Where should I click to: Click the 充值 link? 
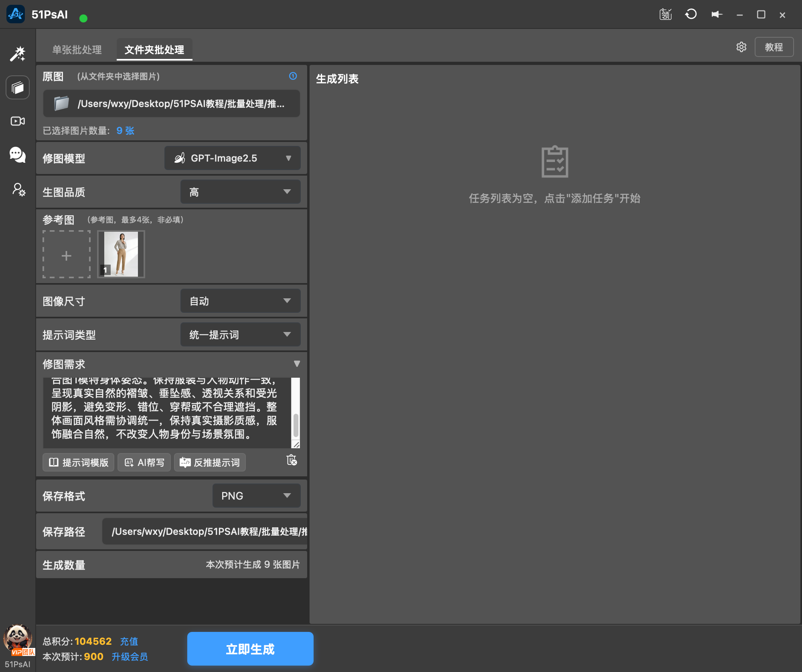click(129, 641)
